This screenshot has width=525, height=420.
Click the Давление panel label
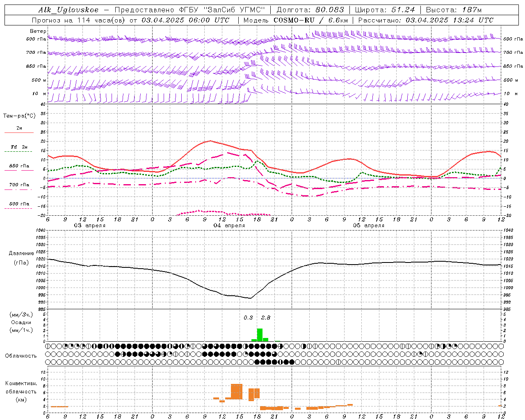click(x=21, y=253)
